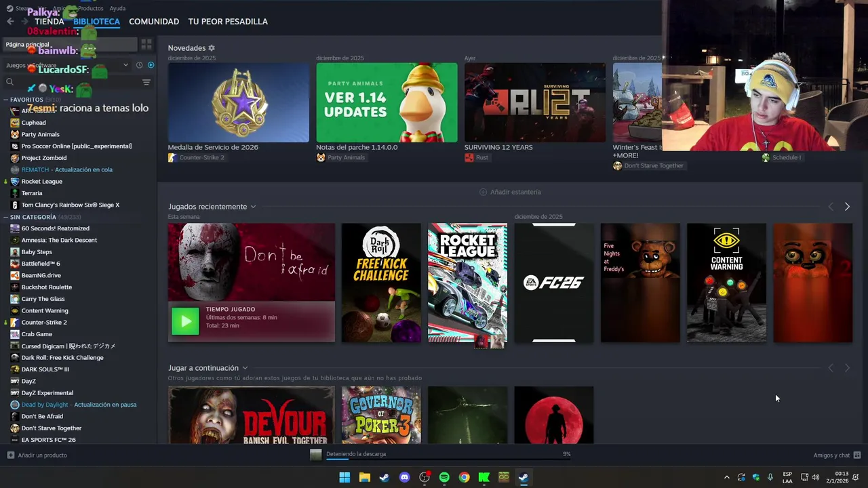The width and height of the screenshot is (868, 488).
Task: Click Añadir estantería button
Action: click(510, 192)
